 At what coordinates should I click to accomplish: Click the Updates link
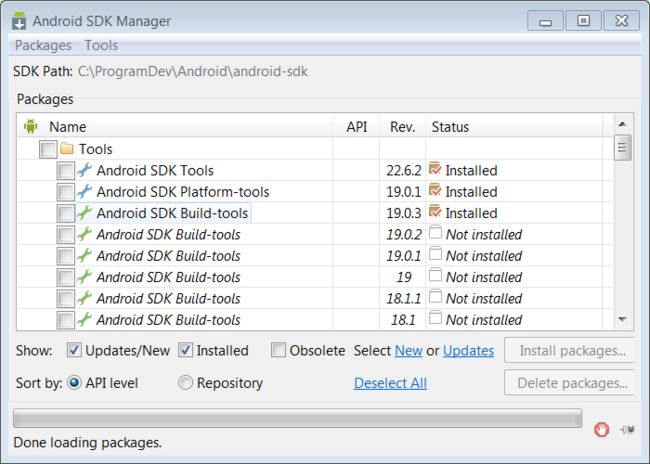[468, 351]
